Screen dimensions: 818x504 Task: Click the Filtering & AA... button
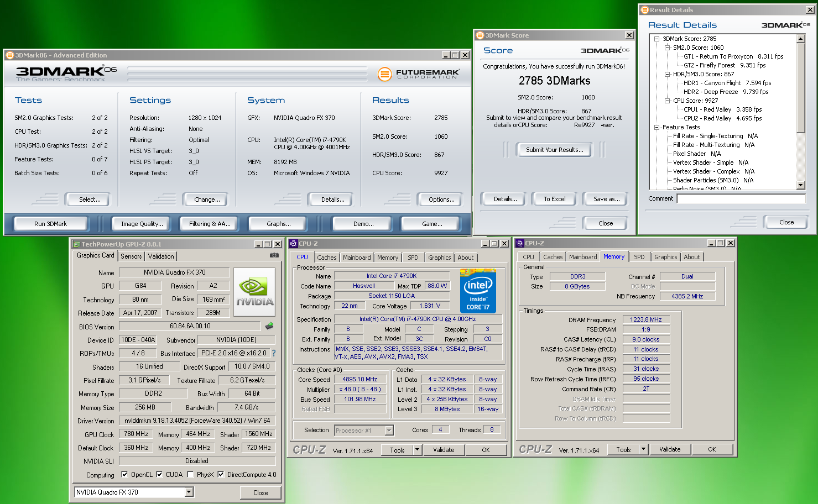pos(210,224)
